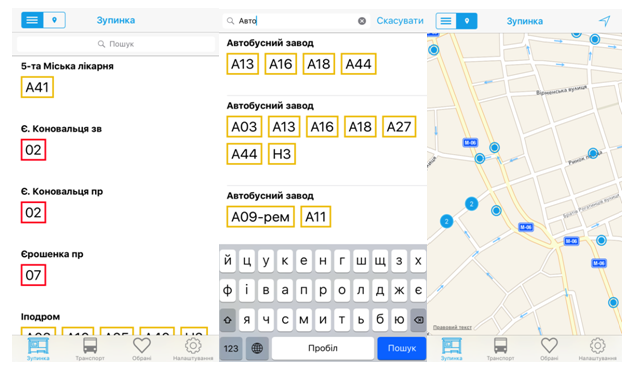Tap Скасувати to cancel search

[400, 21]
